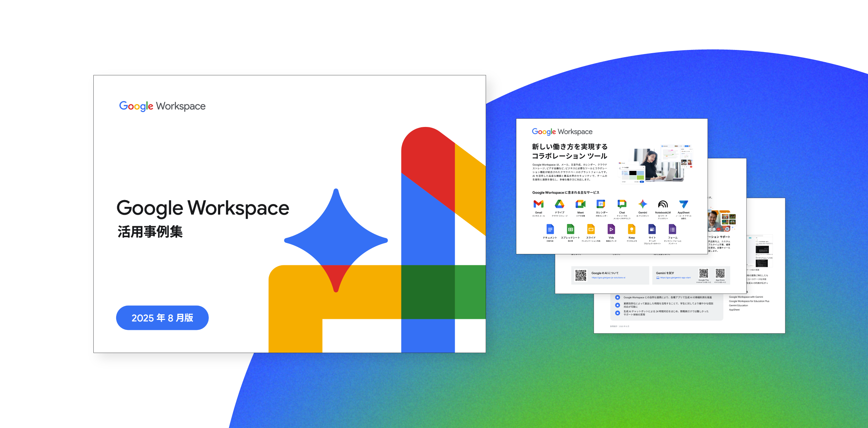Viewport: 868px width, 428px height.
Task: Click the Google Workspace with Gemini text
Action: pos(746,297)
